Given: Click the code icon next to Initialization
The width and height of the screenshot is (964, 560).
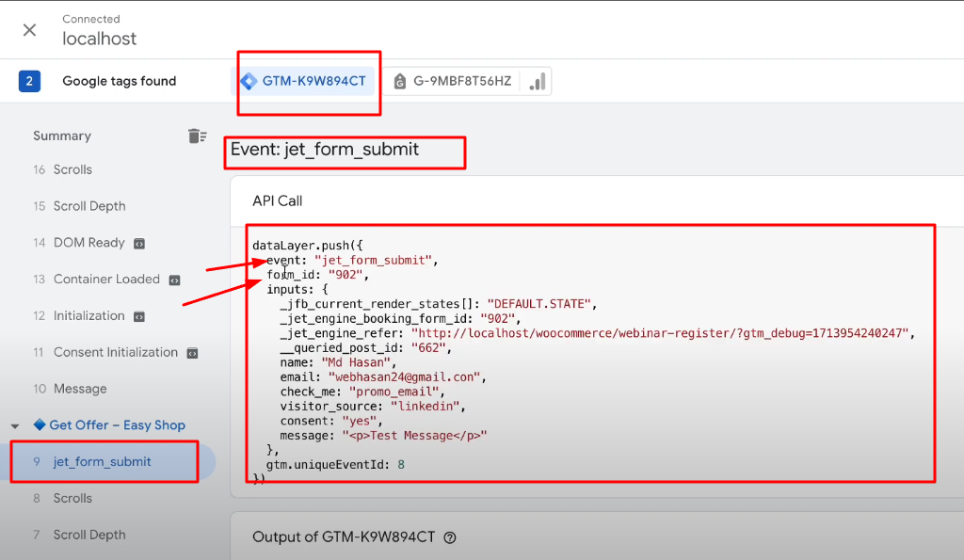Looking at the screenshot, I should tap(139, 317).
